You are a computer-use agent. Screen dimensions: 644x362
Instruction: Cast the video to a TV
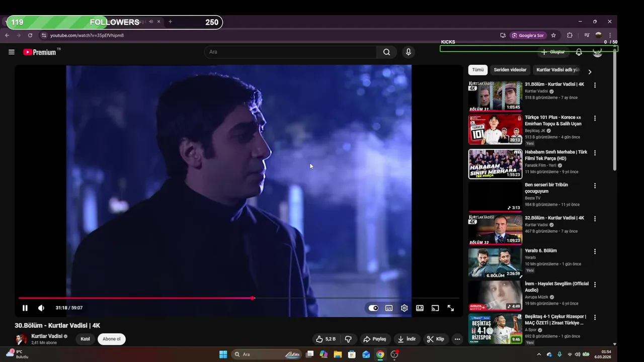(x=435, y=308)
